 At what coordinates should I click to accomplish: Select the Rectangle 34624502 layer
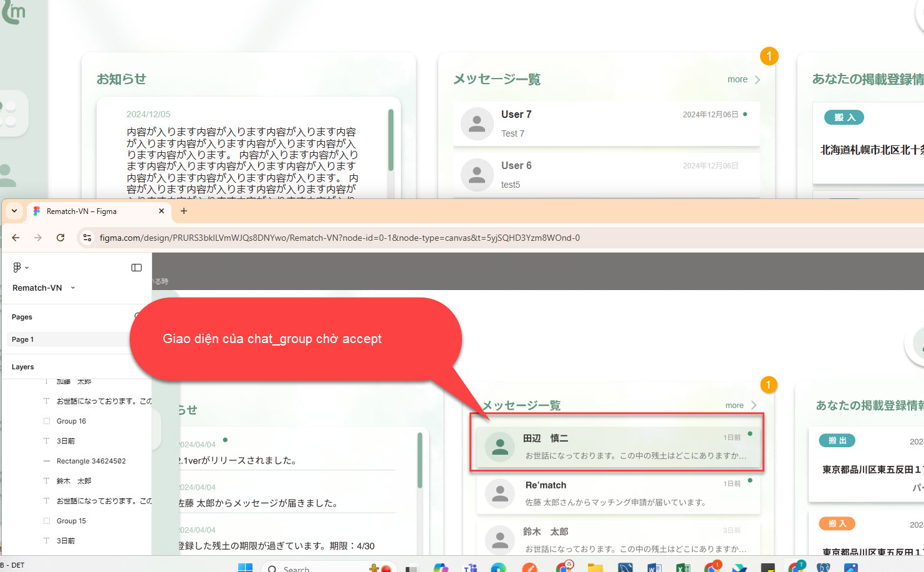(91, 461)
